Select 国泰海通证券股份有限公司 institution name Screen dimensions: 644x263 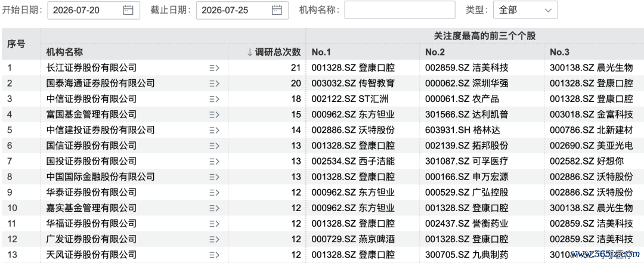101,83
